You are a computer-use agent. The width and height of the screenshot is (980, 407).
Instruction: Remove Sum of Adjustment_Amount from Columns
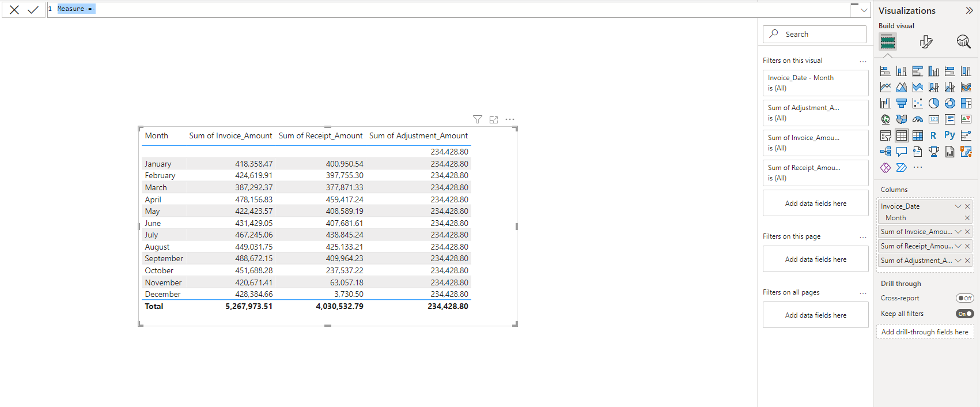pyautogui.click(x=967, y=261)
